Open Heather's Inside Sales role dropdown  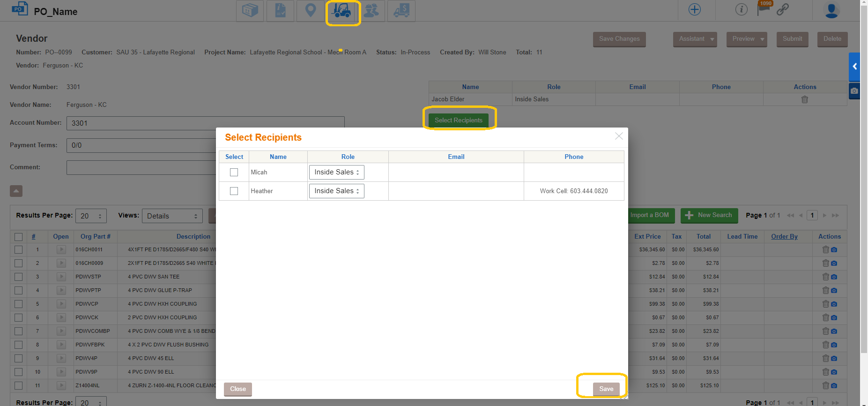coord(336,191)
